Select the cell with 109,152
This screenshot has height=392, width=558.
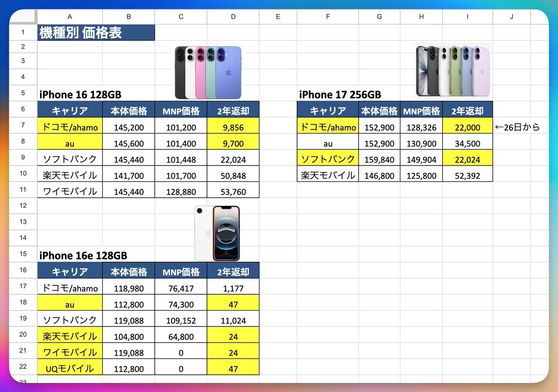(x=181, y=319)
